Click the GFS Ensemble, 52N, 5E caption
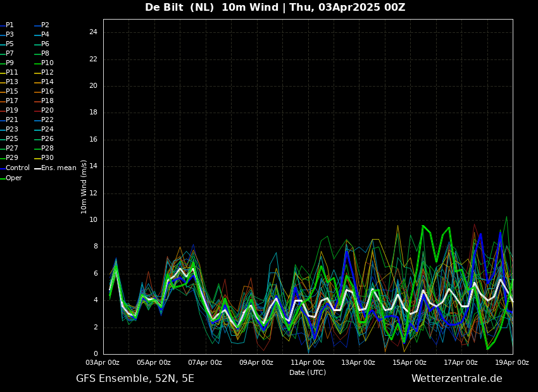 click(x=135, y=379)
